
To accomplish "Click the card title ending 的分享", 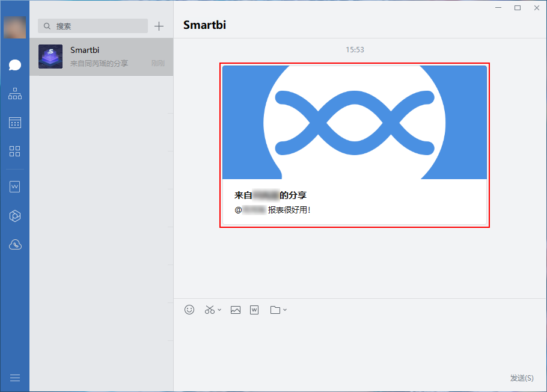I will pos(270,195).
